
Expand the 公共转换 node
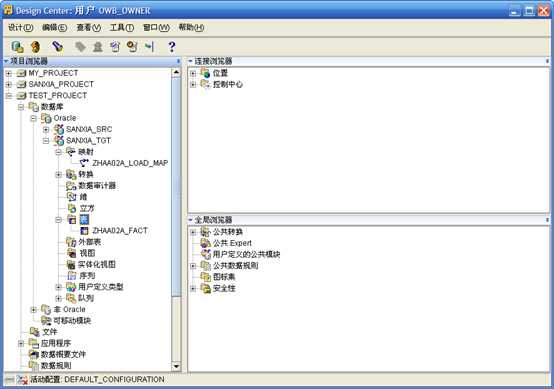(193, 232)
